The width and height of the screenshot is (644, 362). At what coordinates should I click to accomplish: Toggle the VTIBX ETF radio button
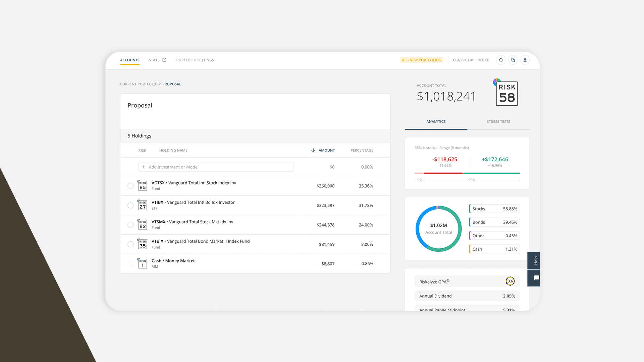(130, 205)
